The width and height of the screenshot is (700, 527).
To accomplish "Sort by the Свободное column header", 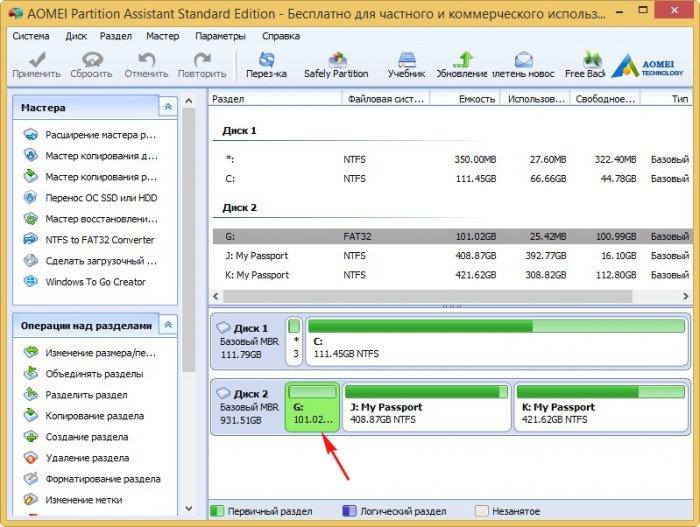I will pyautogui.click(x=605, y=99).
